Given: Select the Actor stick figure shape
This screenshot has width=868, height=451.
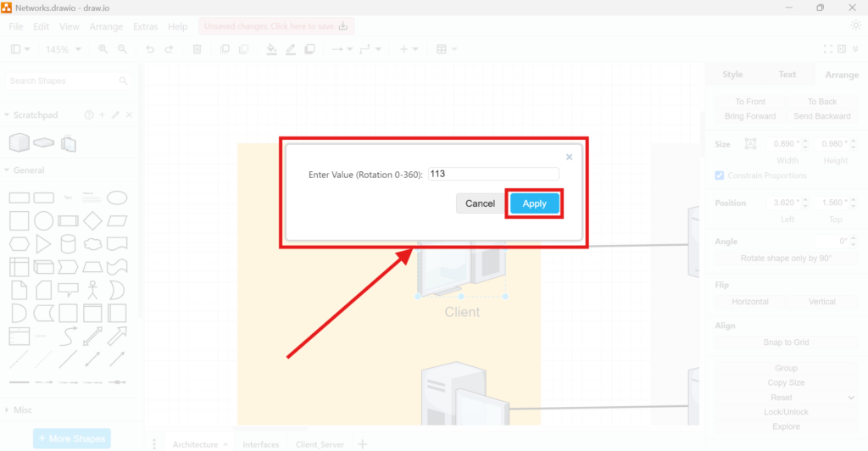Looking at the screenshot, I should pos(92,290).
